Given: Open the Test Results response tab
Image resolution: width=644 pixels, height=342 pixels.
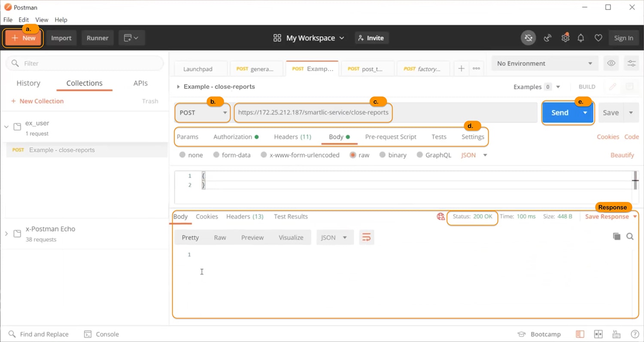Looking at the screenshot, I should coord(291,217).
